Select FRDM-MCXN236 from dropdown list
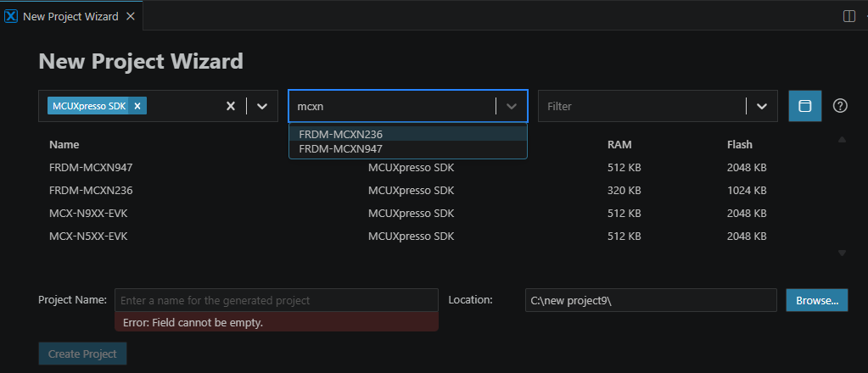Screen dimensions: 868x373 tap(408, 134)
